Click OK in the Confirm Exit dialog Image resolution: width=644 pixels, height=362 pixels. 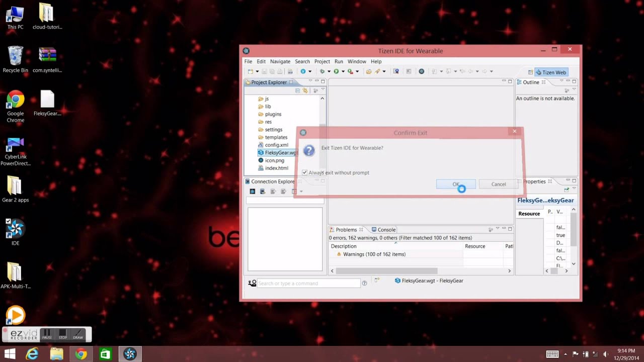pos(456,184)
